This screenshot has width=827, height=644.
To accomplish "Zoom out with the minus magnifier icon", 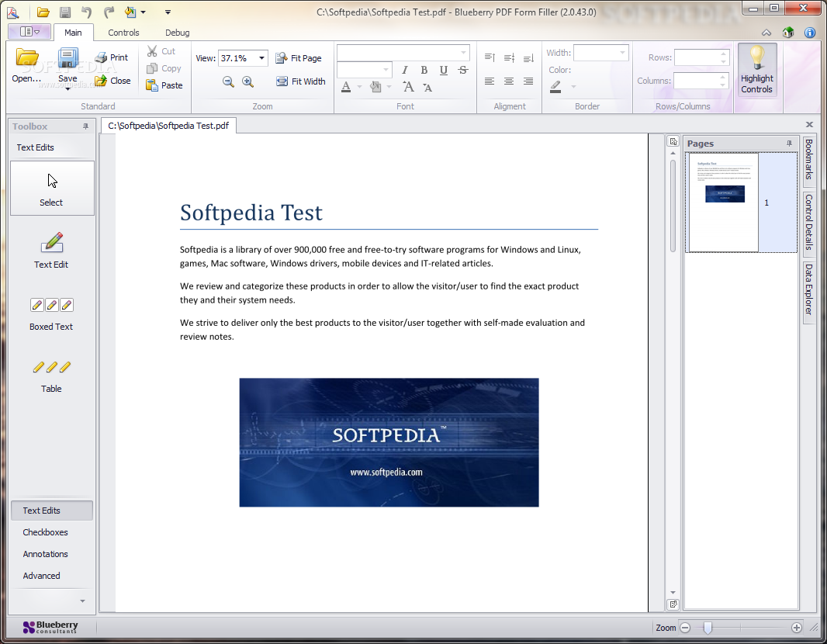I will (x=228, y=81).
